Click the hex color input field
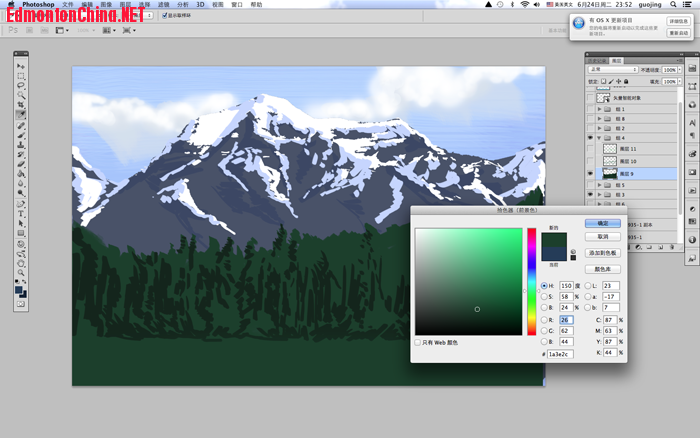This screenshot has width=700, height=438. [x=560, y=354]
